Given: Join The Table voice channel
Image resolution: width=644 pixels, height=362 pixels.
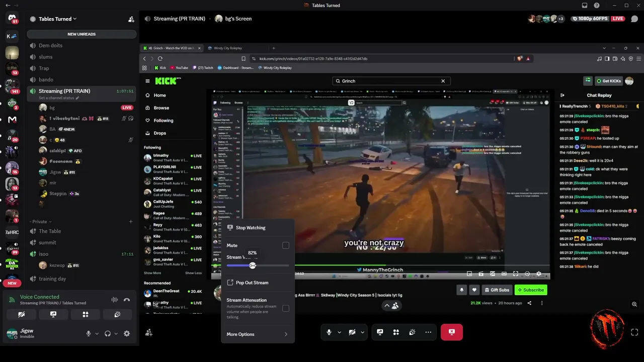Looking at the screenshot, I should (x=82, y=231).
